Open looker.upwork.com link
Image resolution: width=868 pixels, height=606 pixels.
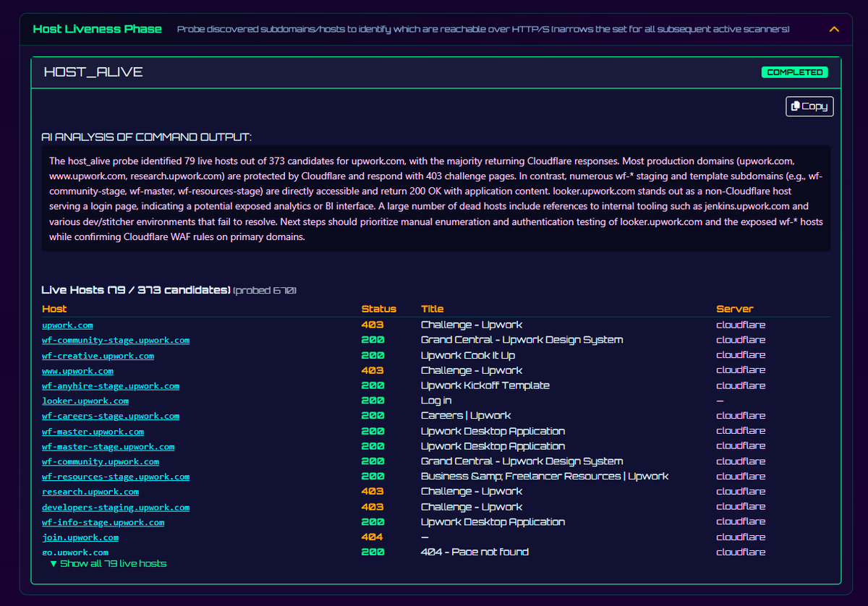pyautogui.click(x=85, y=401)
